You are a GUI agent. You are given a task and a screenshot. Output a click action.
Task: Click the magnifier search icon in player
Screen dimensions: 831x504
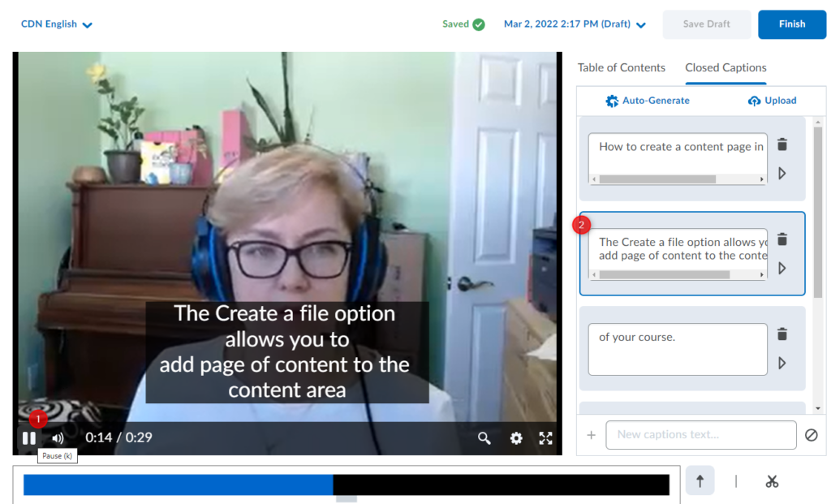point(484,438)
